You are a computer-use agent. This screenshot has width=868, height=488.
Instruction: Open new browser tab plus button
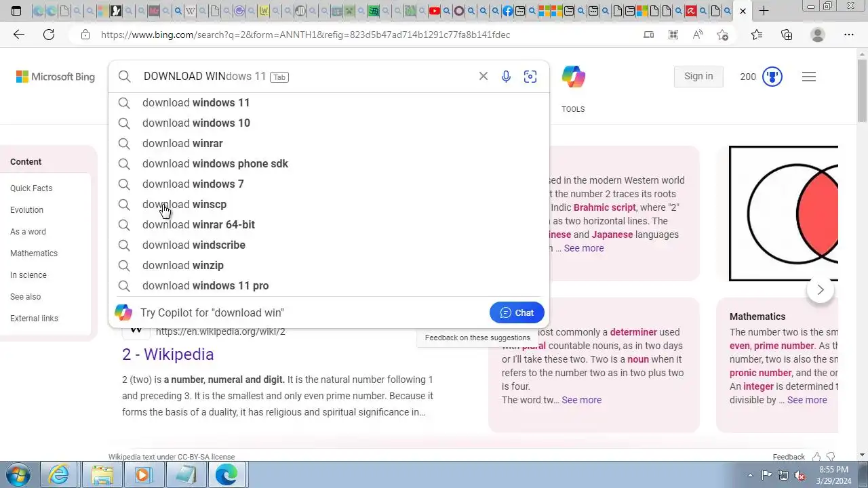coord(764,11)
